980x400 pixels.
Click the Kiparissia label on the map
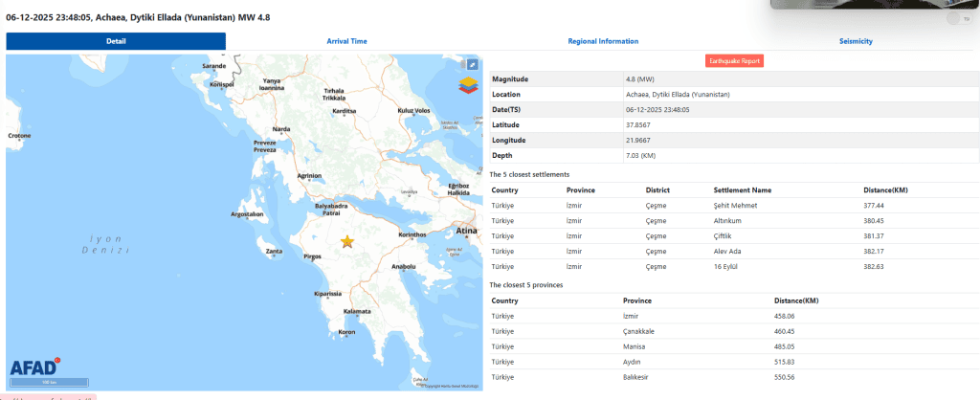[x=328, y=293]
